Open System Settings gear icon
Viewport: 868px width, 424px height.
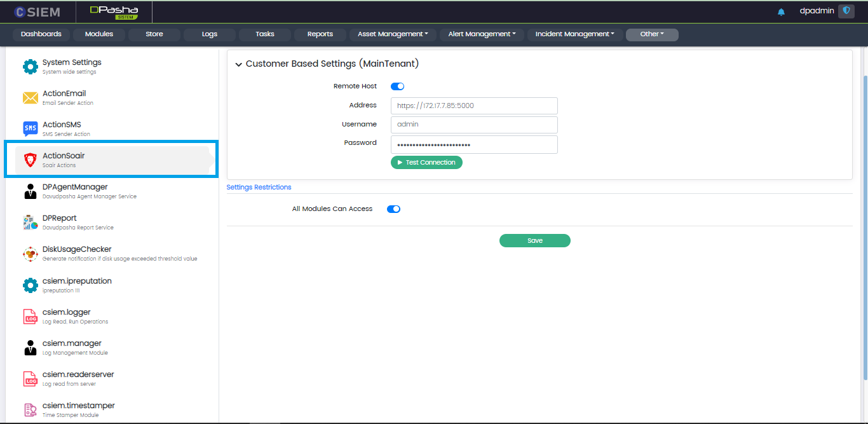click(31, 67)
